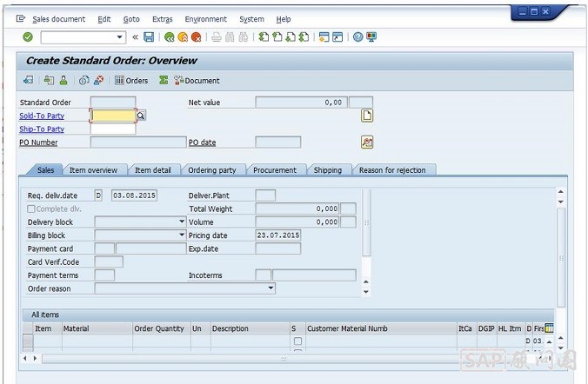Click the display header details icon

[x=367, y=142]
